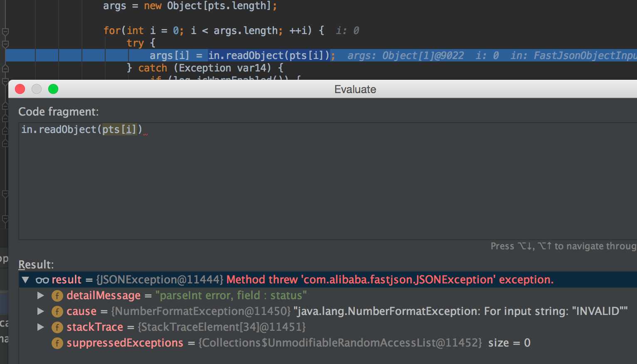Toggle fold marker beside the for loop

point(5,32)
